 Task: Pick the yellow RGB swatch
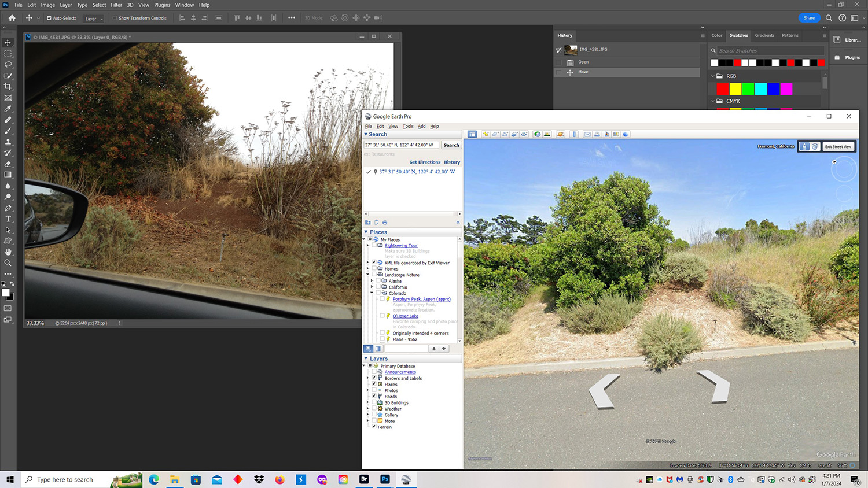tap(735, 89)
